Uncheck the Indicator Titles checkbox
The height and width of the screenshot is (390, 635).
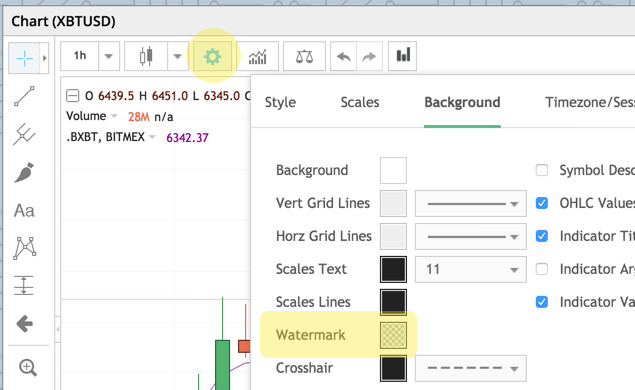pyautogui.click(x=542, y=236)
